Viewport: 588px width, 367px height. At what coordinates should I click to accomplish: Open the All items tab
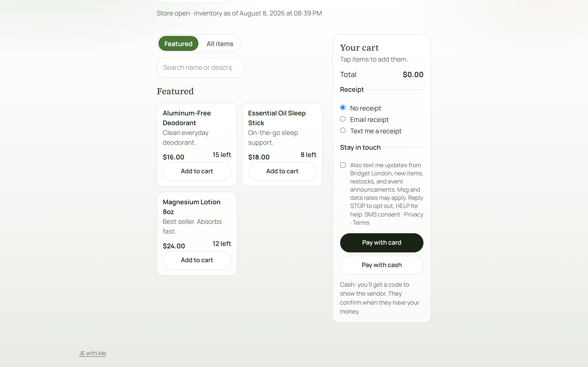pyautogui.click(x=220, y=44)
